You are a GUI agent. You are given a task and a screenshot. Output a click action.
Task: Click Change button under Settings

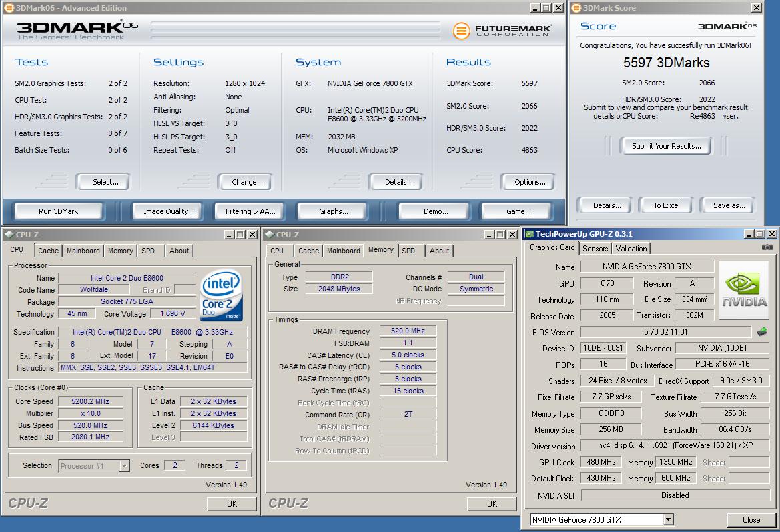pos(247,182)
